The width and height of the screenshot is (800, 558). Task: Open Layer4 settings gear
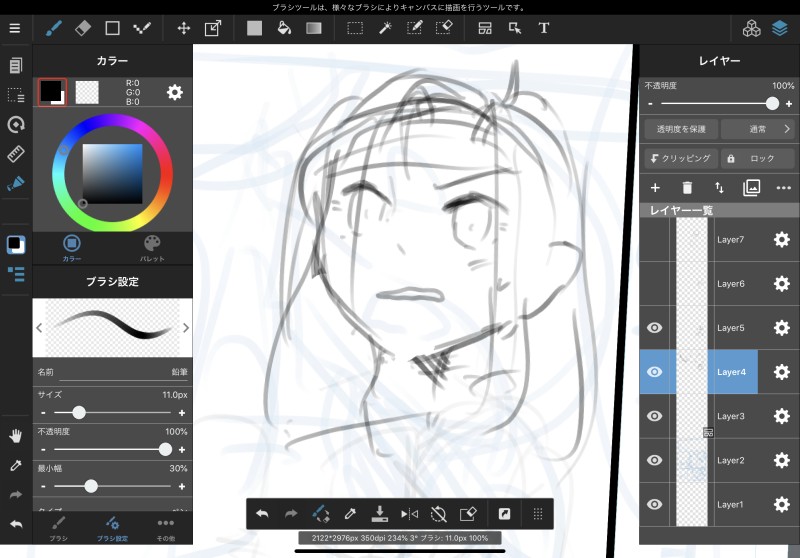pyautogui.click(x=781, y=372)
